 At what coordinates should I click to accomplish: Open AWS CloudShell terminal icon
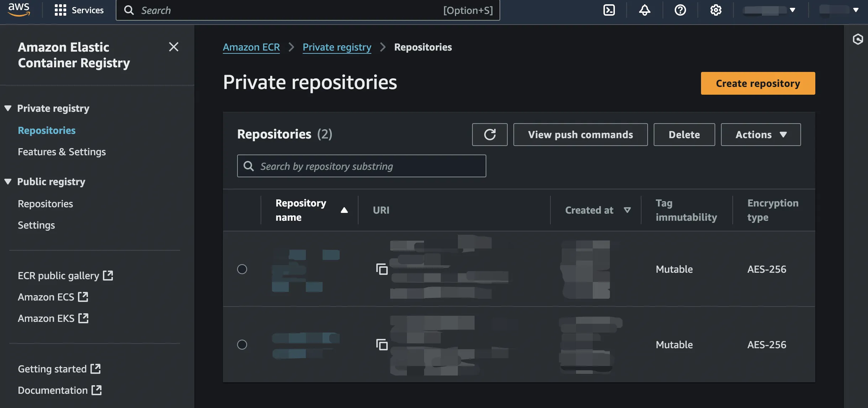click(609, 10)
